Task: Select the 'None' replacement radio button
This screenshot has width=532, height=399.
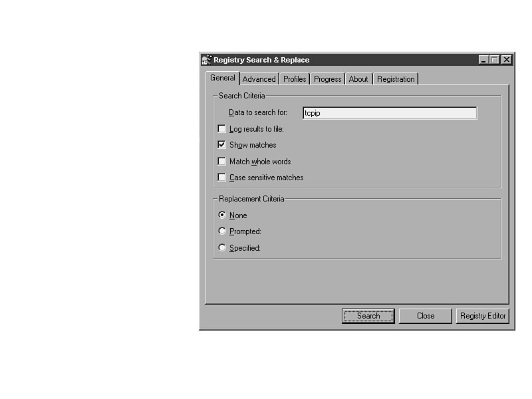Action: [x=222, y=215]
